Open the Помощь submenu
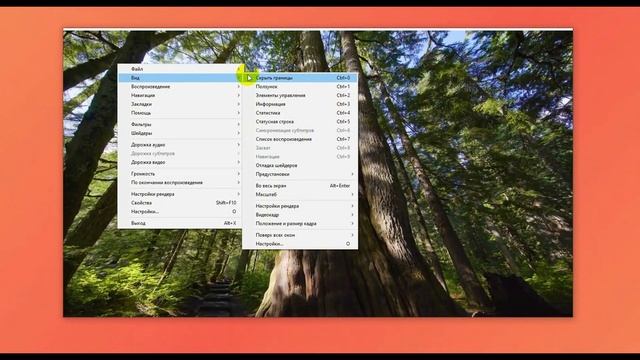Screen dimensions: 640x360 pyautogui.click(x=180, y=113)
